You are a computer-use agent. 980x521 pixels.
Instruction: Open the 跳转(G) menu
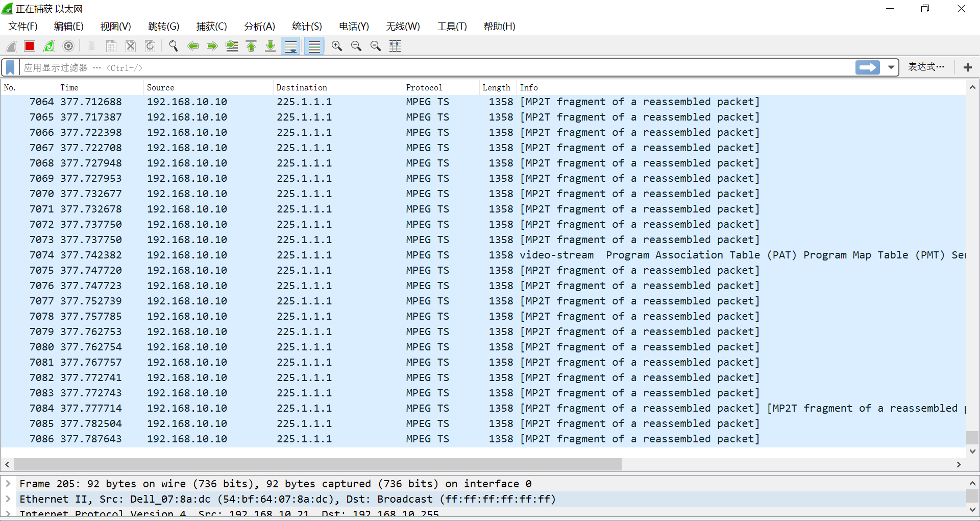coord(164,27)
